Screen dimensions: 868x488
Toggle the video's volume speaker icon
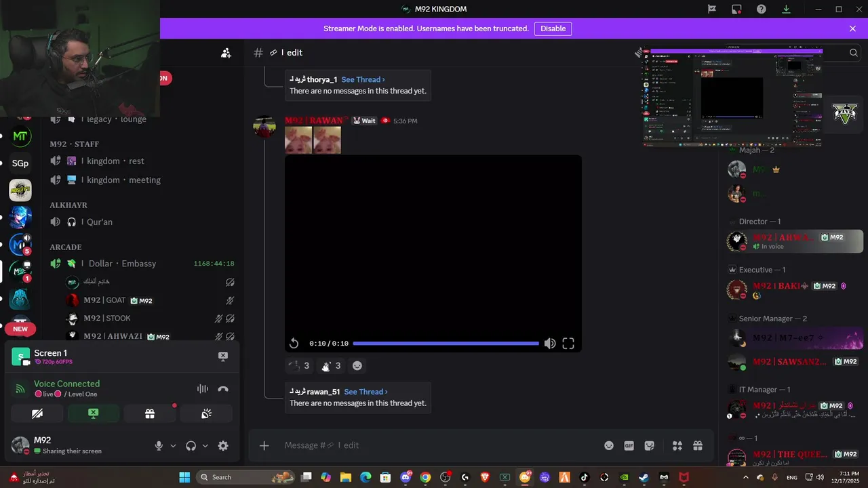tap(550, 344)
